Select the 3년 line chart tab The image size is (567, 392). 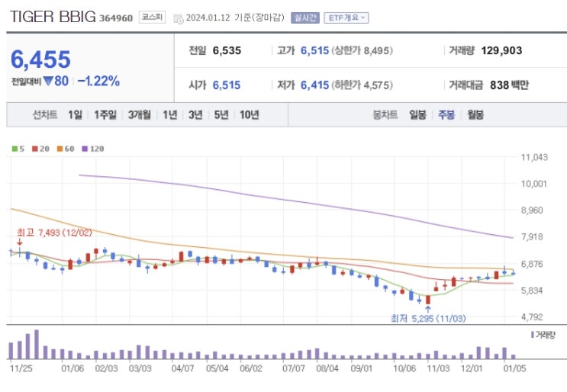pos(195,115)
